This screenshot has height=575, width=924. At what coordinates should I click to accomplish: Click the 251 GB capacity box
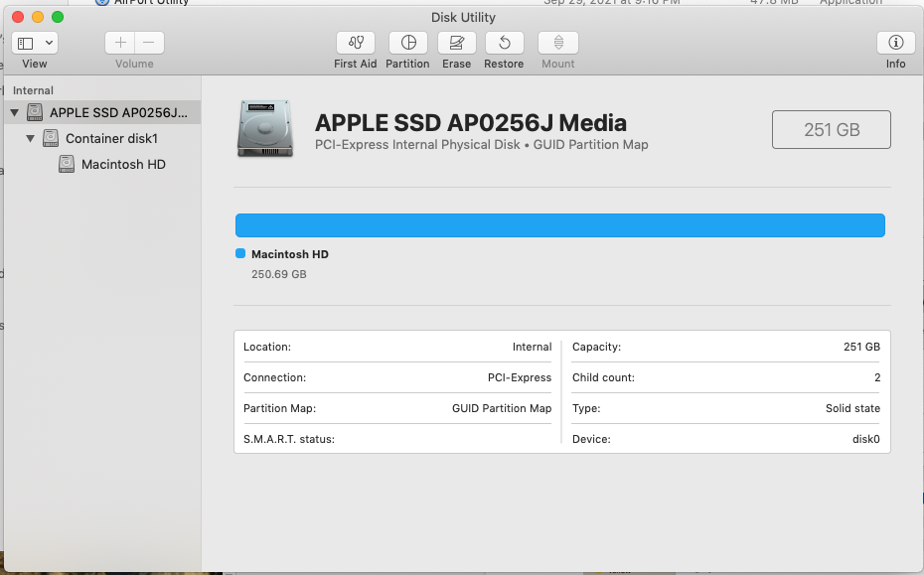832,130
